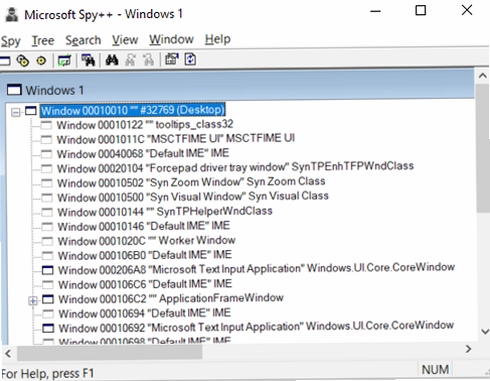The image size is (490, 381).
Task: Select Window 00010010 #32769 (Desktop)
Action: coord(133,110)
